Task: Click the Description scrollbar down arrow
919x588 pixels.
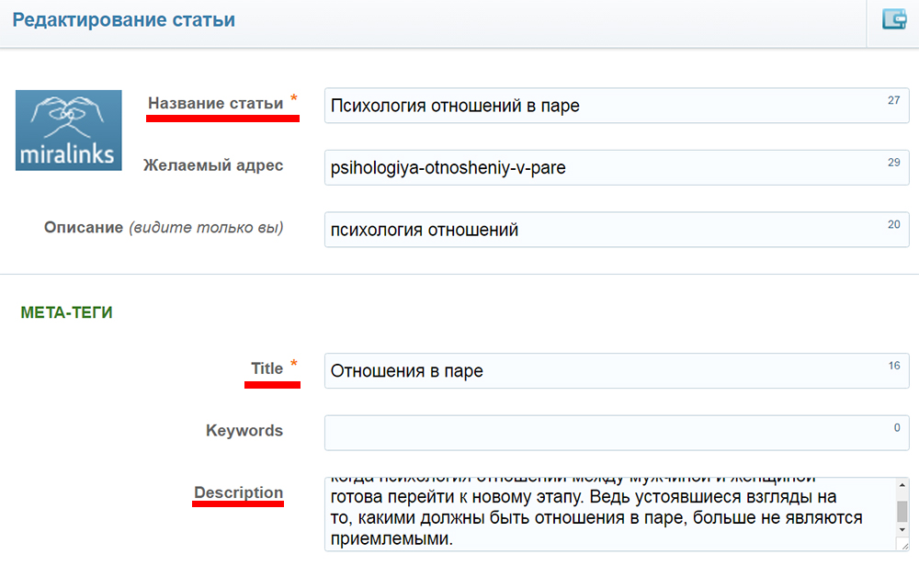Action: (902, 530)
